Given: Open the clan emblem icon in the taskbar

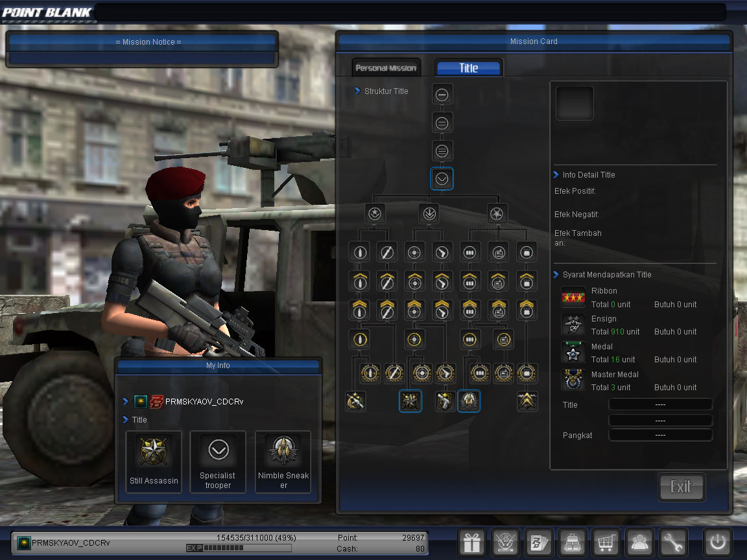Looking at the screenshot, I should pos(505,542).
